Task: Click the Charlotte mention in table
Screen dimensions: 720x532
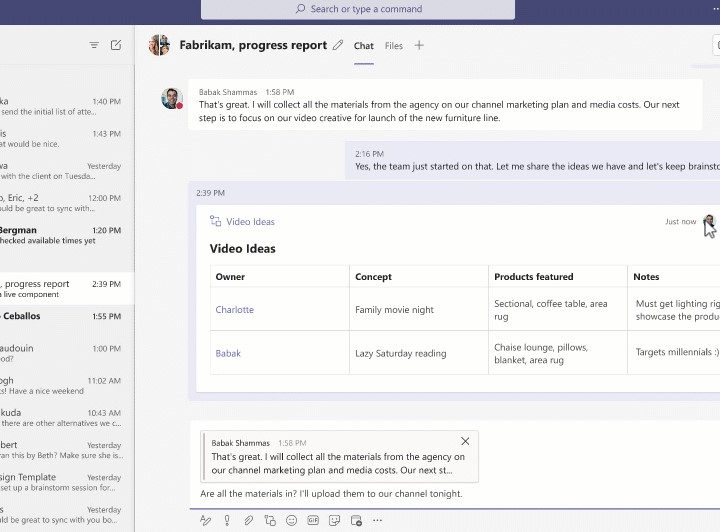Action: 235,309
